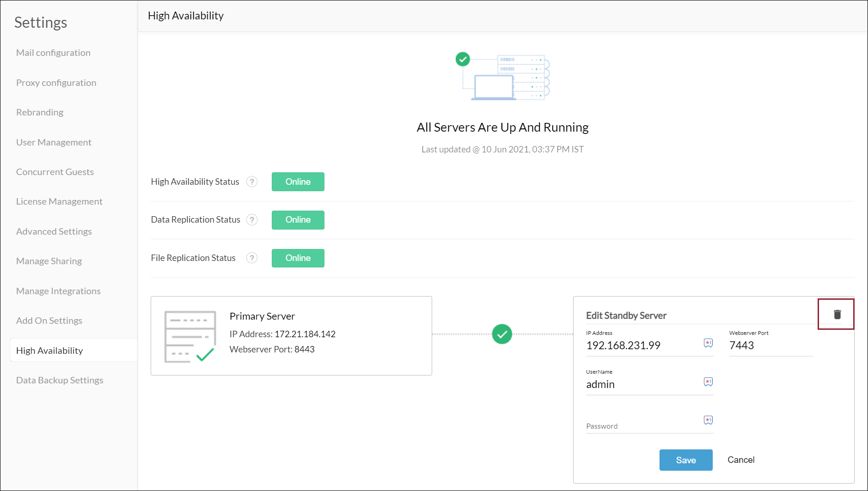
Task: Click the delete standby server trash icon
Action: pyautogui.click(x=837, y=315)
